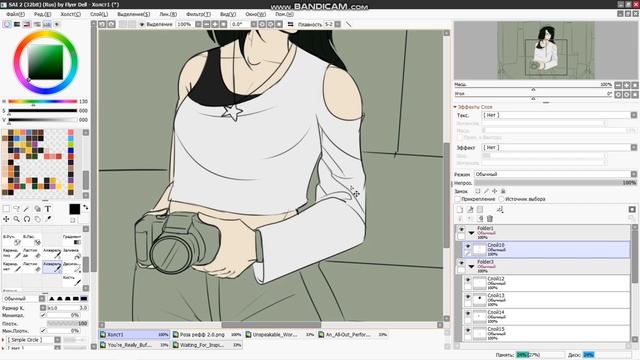Viewport: 640px width, 360px height.
Task: Toggle the Минимал. size pressure checkbox
Action: click(x=43, y=316)
